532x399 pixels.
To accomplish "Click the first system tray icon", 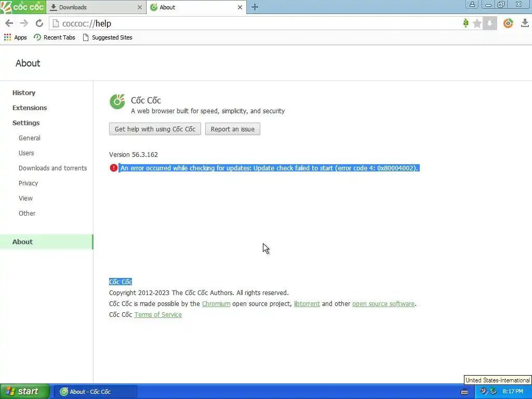I will (x=484, y=391).
